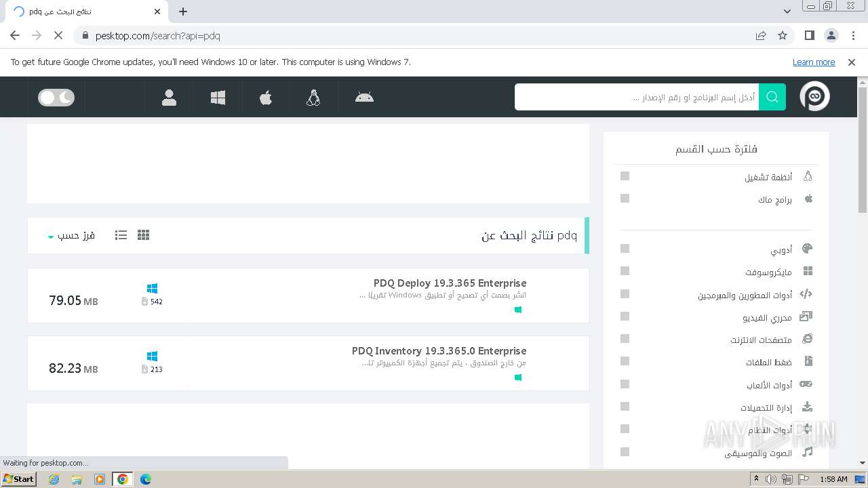Open the volume control in tray
This screenshot has height=488, width=868.
click(771, 479)
